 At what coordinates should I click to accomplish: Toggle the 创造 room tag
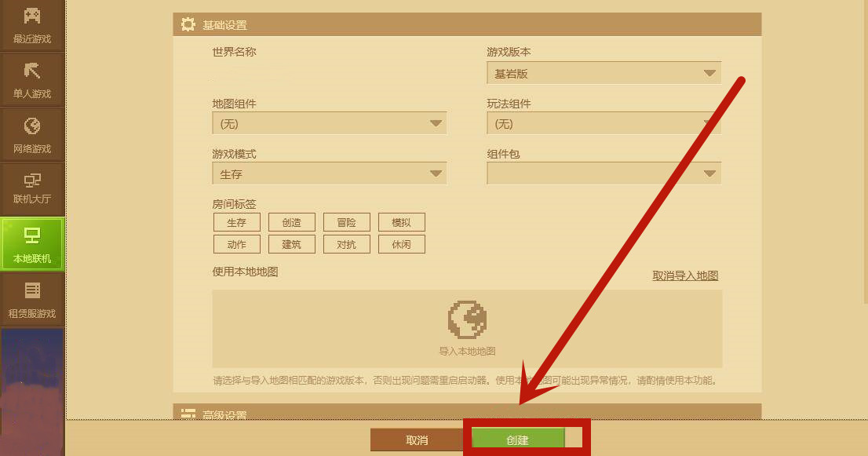tap(292, 222)
